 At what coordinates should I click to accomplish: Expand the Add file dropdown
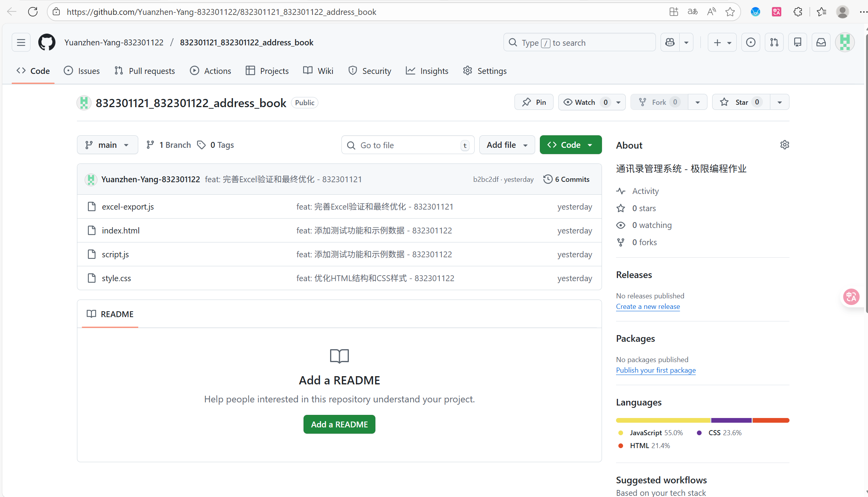pyautogui.click(x=507, y=145)
